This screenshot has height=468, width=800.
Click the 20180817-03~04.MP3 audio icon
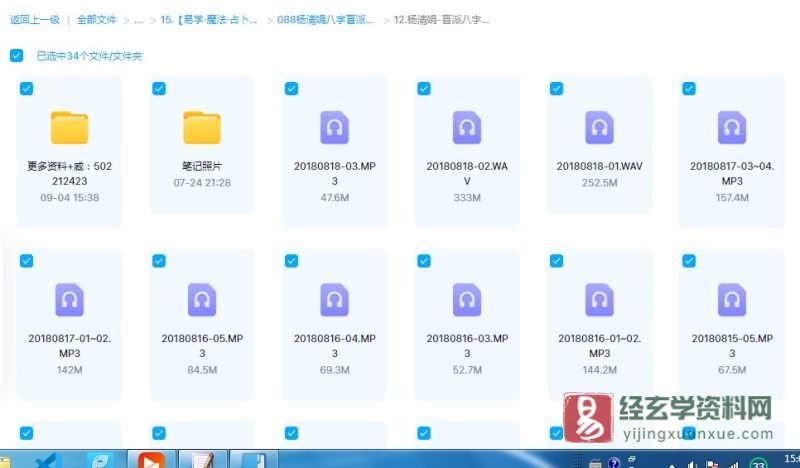[x=732, y=128]
